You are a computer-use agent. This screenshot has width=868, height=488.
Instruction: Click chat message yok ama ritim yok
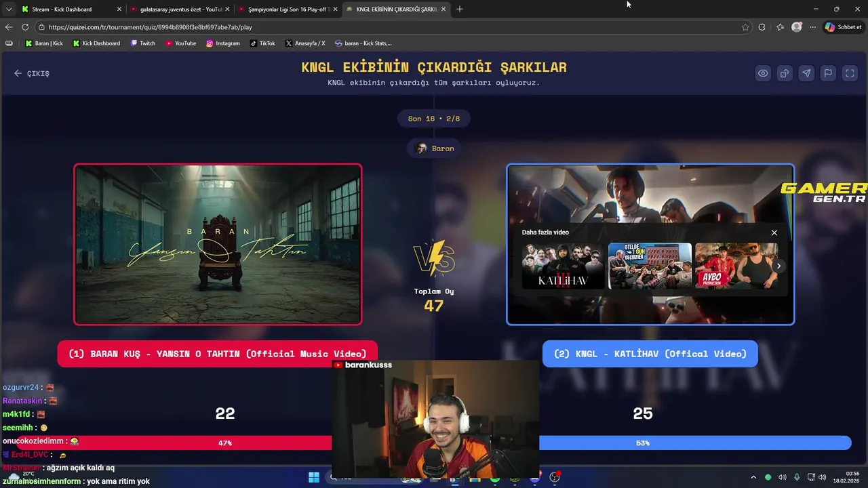click(119, 481)
